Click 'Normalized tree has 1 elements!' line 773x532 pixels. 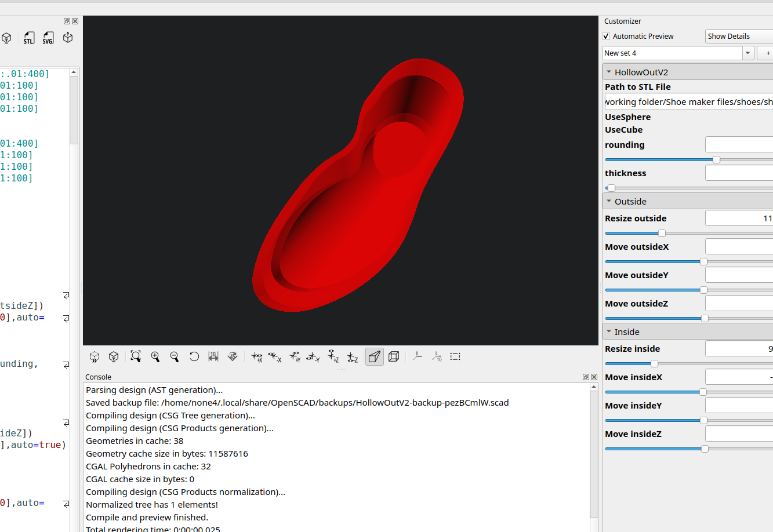click(152, 504)
